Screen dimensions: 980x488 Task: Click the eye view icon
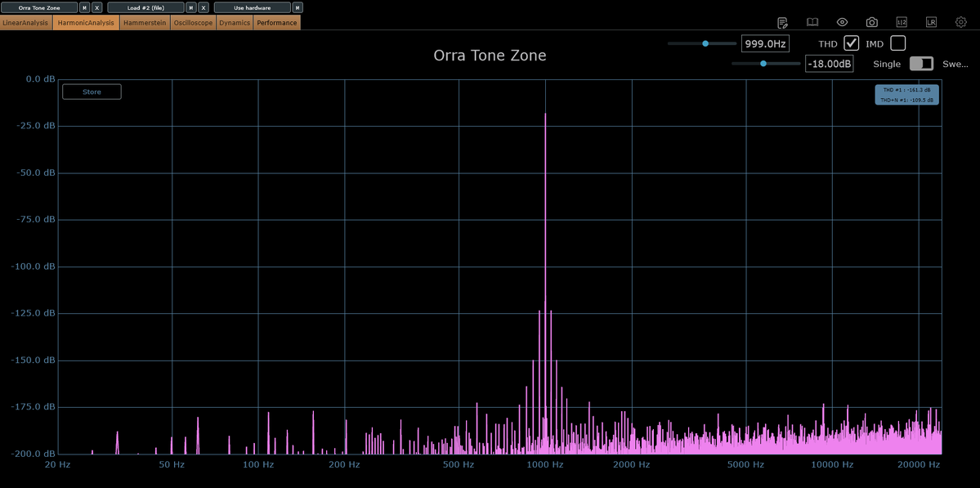(842, 23)
